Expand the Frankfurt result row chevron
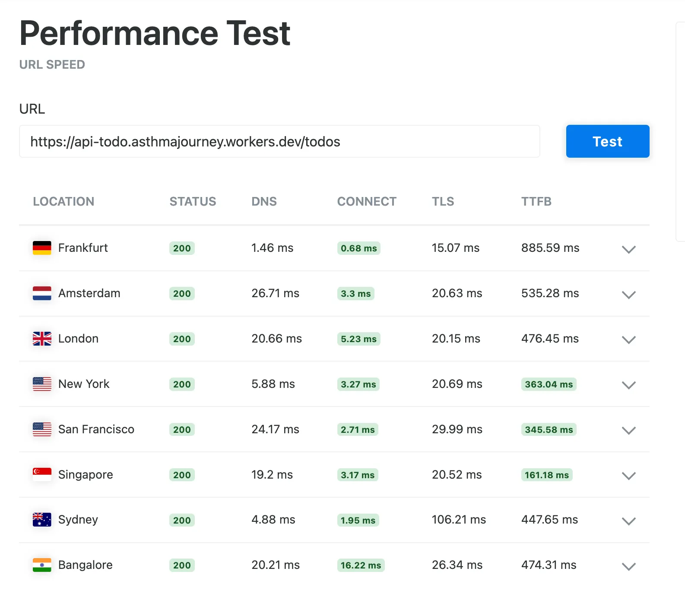This screenshot has width=685, height=616. tap(628, 249)
